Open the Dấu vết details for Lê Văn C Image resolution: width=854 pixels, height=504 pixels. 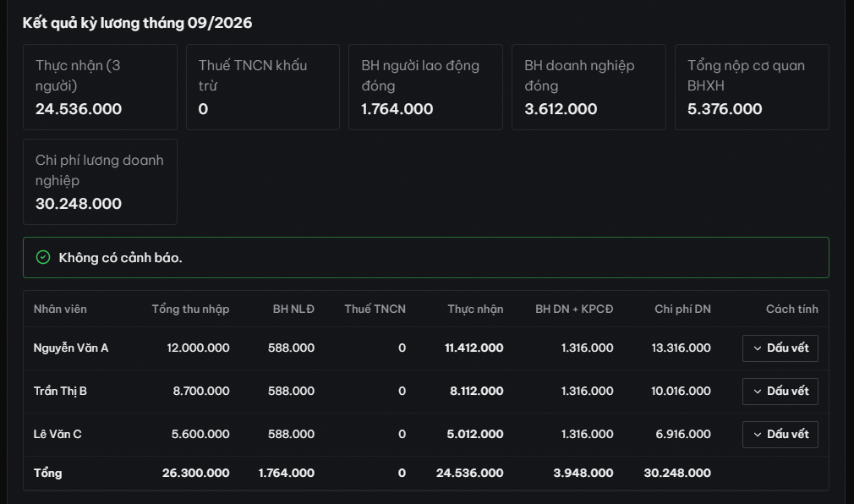[780, 435]
